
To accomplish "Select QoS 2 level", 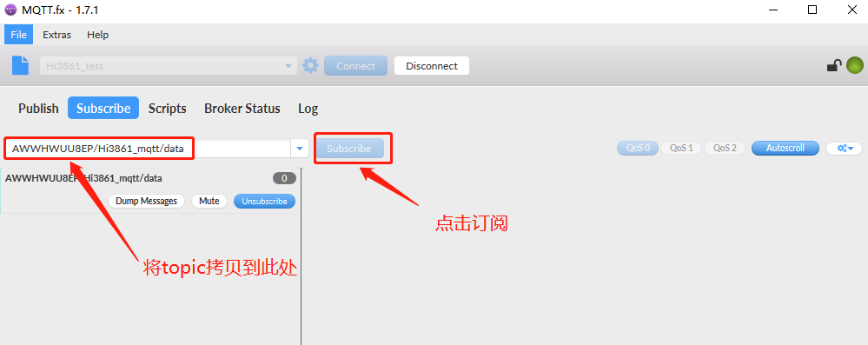I will pyautogui.click(x=724, y=149).
